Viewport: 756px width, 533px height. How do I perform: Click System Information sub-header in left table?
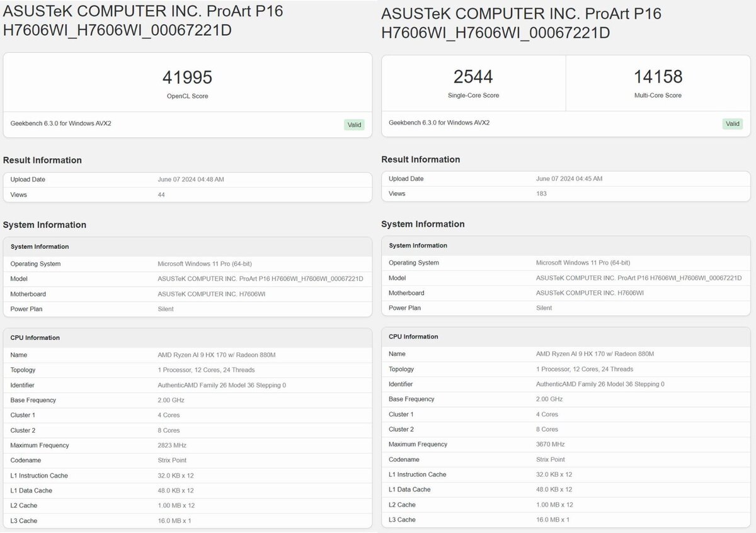[40, 247]
